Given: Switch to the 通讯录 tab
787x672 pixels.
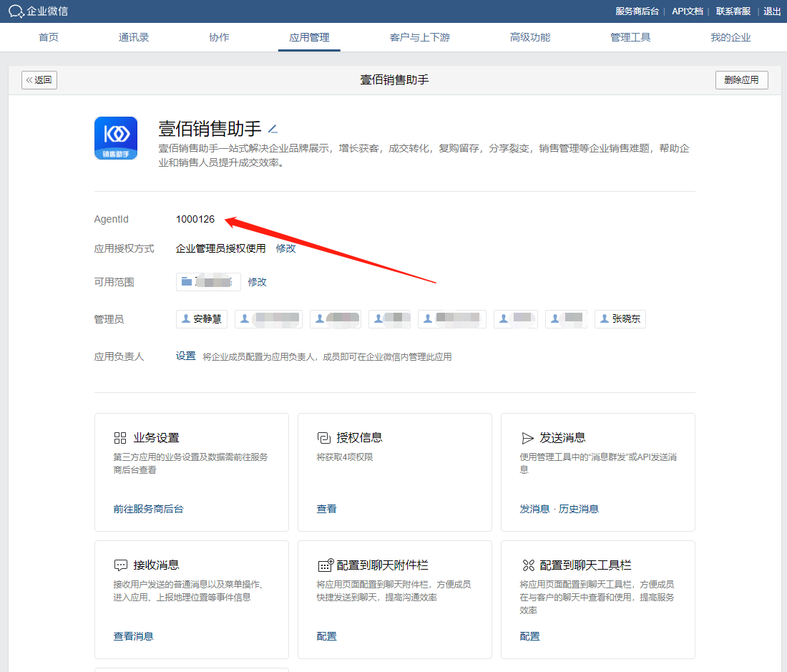Looking at the screenshot, I should point(134,37).
